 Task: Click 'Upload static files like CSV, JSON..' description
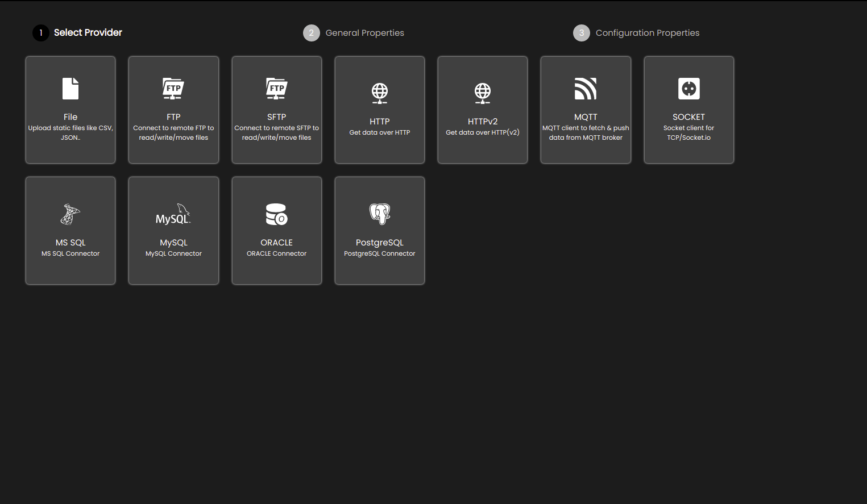[70, 133]
